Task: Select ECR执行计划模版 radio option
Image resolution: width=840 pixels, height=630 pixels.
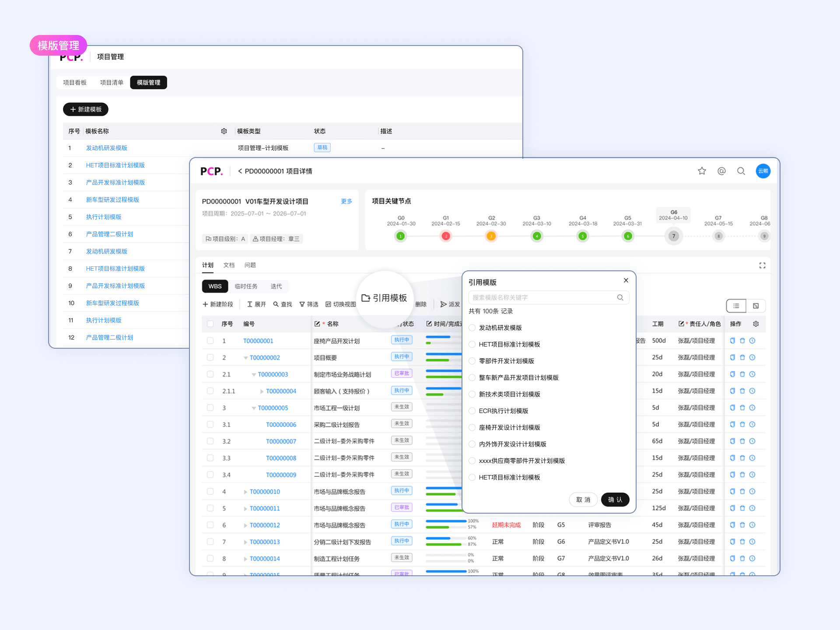Action: (x=472, y=411)
